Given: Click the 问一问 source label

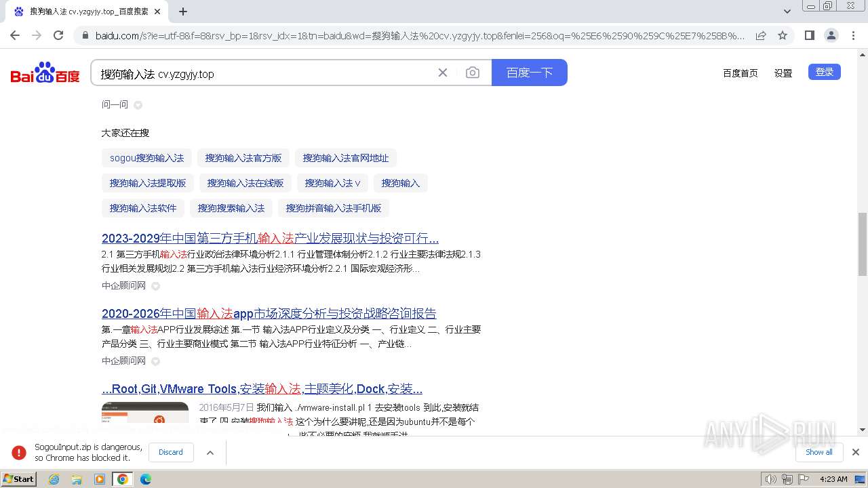Looking at the screenshot, I should pyautogui.click(x=115, y=105).
